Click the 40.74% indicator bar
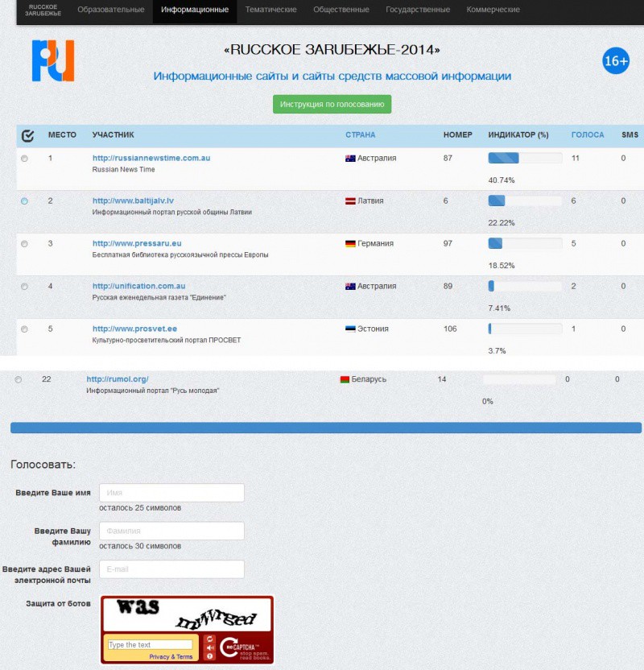This screenshot has width=644, height=670. tap(525, 158)
